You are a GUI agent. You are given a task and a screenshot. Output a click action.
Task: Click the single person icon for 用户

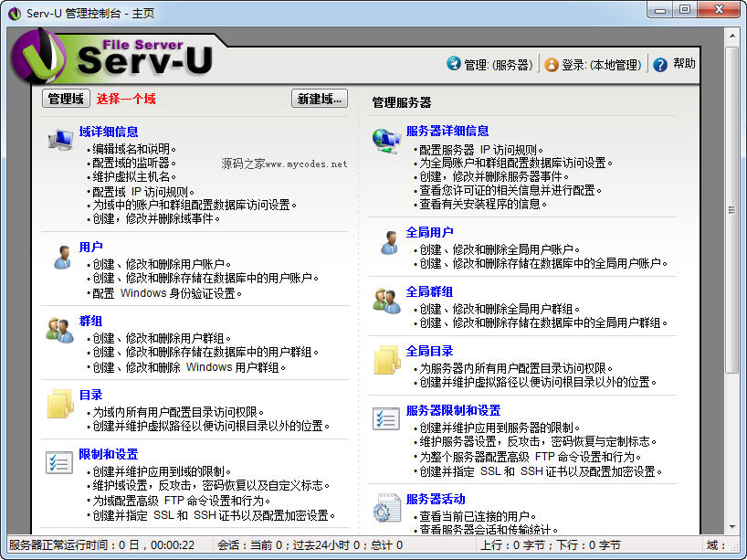(x=62, y=258)
